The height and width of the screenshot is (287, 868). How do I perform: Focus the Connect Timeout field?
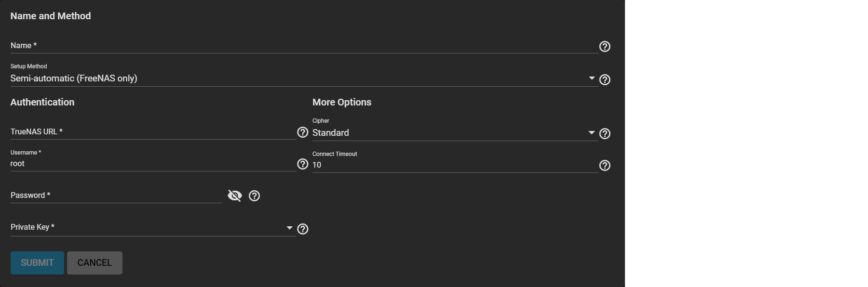[x=455, y=165]
